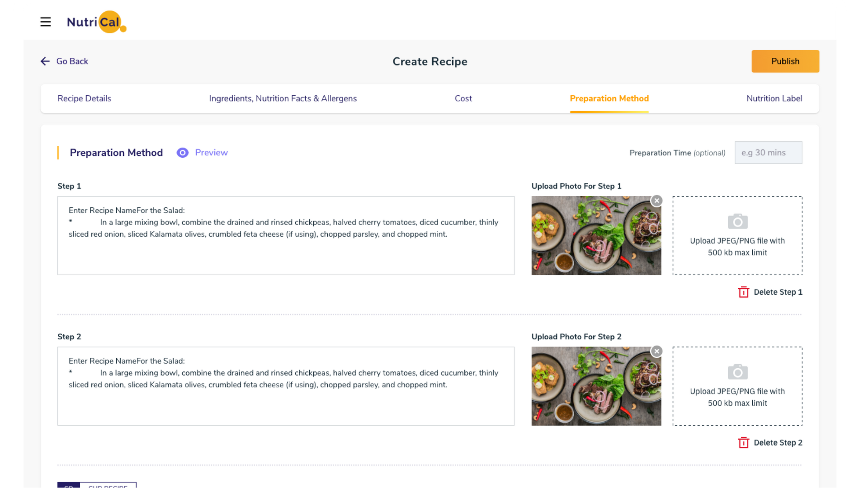
Task: Remove the Step 2 uploaded photo
Action: [x=656, y=351]
